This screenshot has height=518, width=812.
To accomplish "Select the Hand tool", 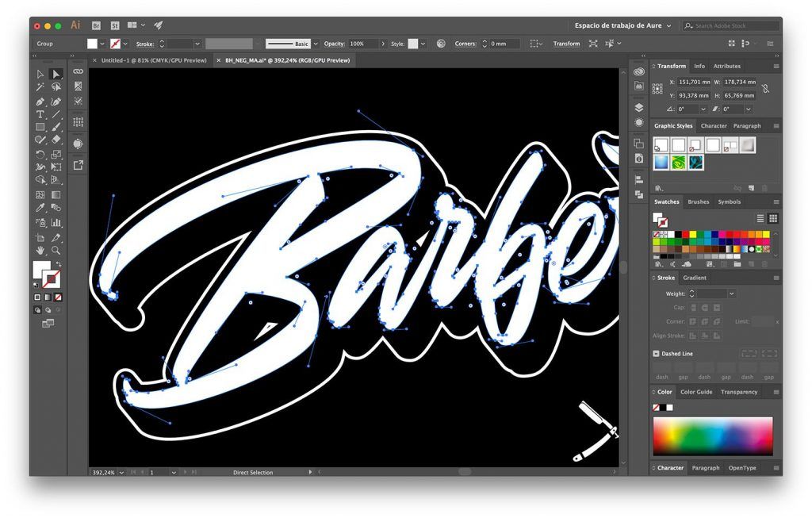I will [40, 251].
